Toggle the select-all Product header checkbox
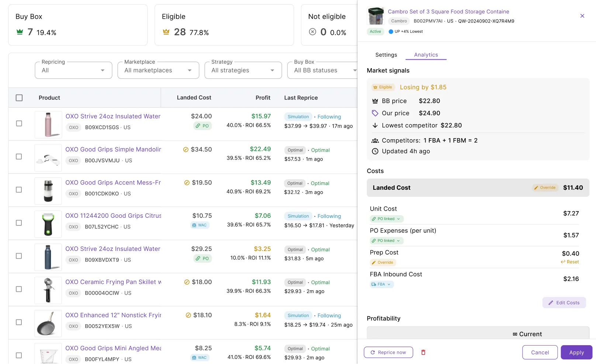 pos(19,98)
